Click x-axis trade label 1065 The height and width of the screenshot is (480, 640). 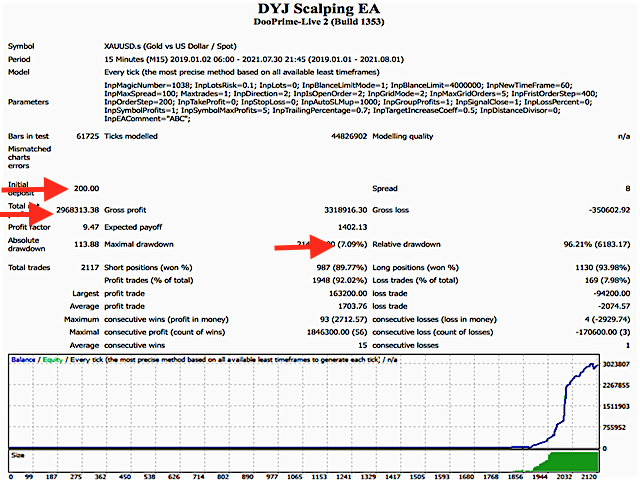click(x=295, y=477)
